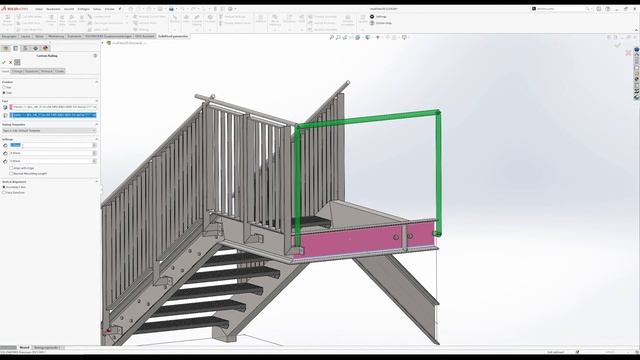Enable the Manual Mounting Length checkbox
The height and width of the screenshot is (360, 640).
tap(11, 173)
